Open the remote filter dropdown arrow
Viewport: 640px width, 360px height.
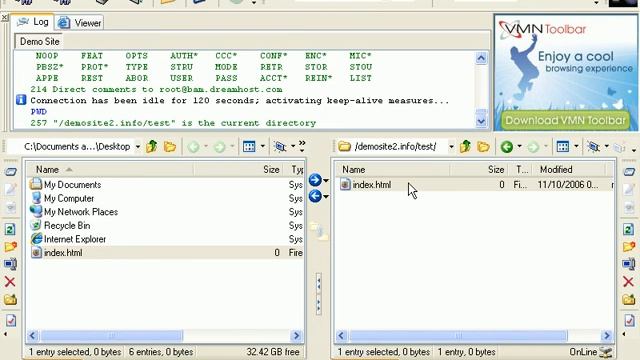[x=607, y=147]
